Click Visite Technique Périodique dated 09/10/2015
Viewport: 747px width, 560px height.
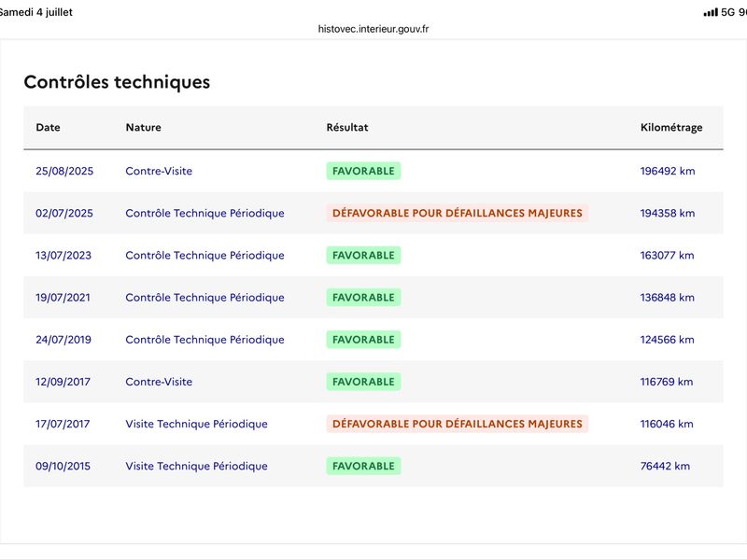tap(197, 466)
